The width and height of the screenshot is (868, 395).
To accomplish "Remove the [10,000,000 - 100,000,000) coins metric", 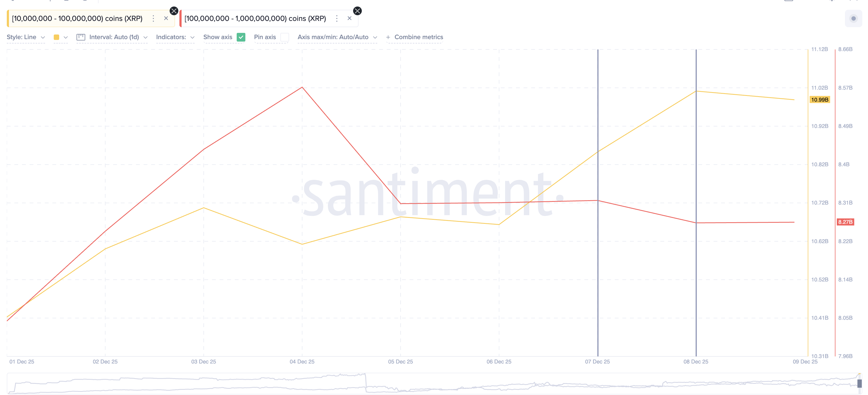I will coord(166,18).
